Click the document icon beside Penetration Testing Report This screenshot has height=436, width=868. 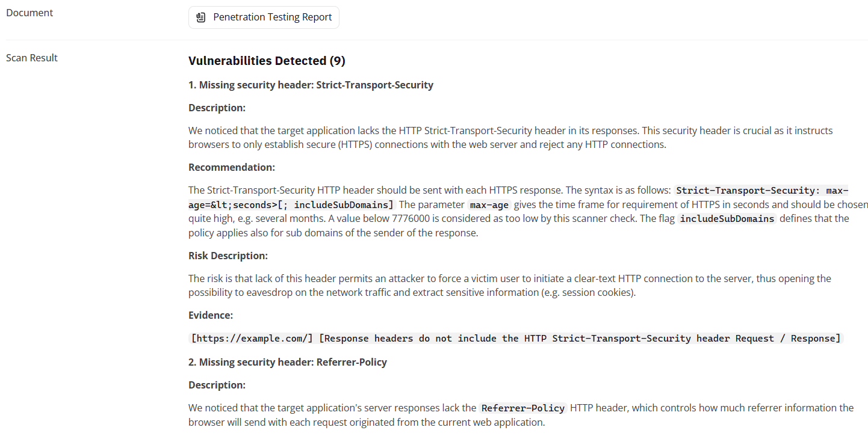pyautogui.click(x=201, y=17)
